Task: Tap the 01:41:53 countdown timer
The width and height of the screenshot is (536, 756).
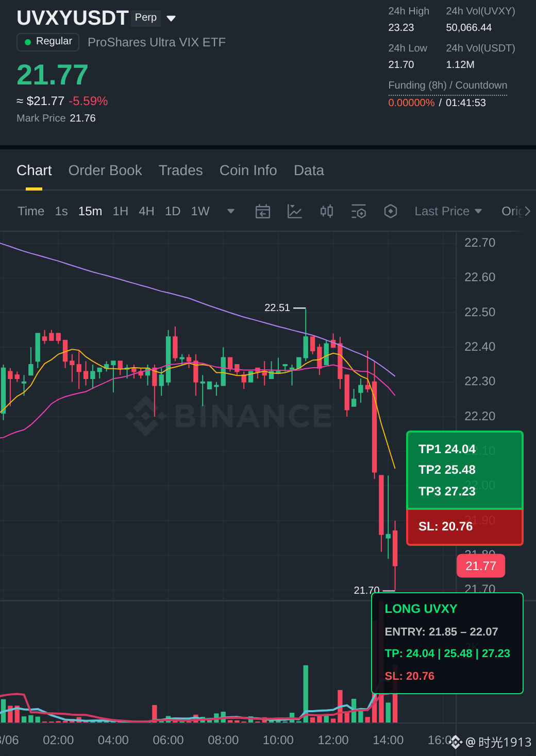Action: (466, 102)
